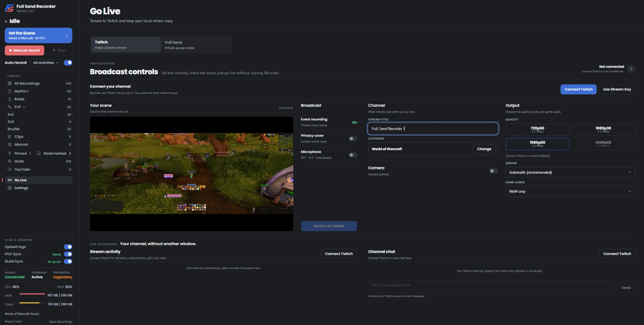Open Guild recordings via people icon
644x325 pixels.
[x=10, y=161]
